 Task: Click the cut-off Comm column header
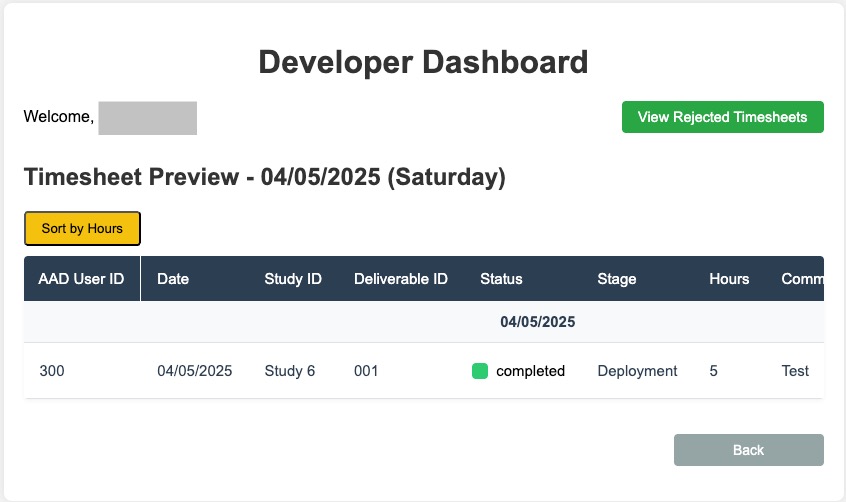[802, 279]
